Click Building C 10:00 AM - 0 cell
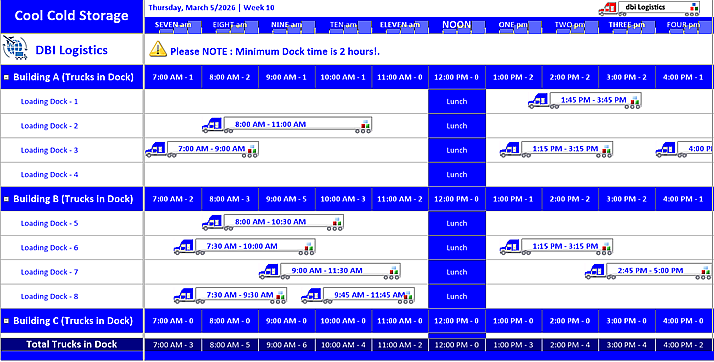The width and height of the screenshot is (714, 362). pos(343,321)
